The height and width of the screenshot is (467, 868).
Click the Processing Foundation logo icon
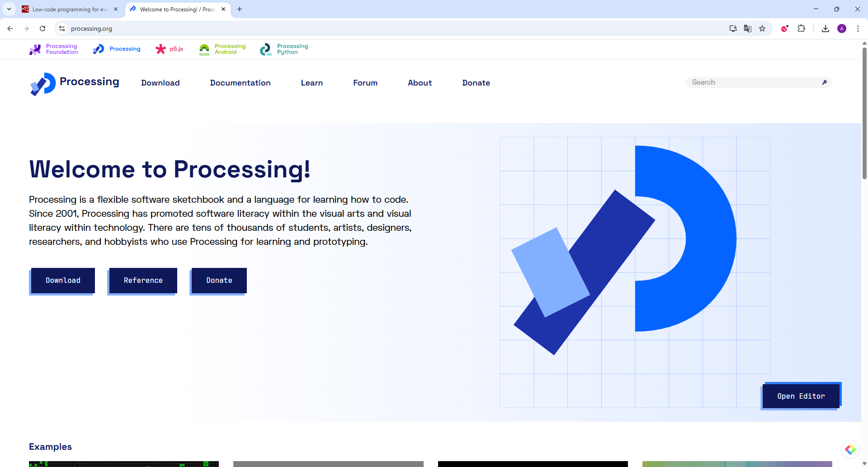click(x=35, y=49)
